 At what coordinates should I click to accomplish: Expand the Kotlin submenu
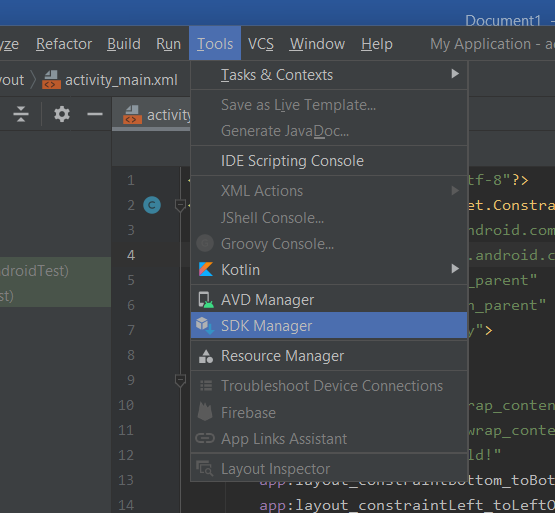pos(329,269)
